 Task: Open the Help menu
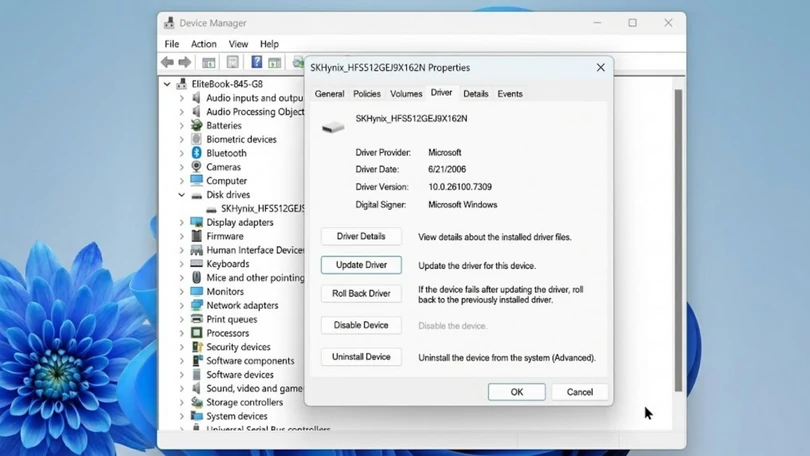(269, 44)
